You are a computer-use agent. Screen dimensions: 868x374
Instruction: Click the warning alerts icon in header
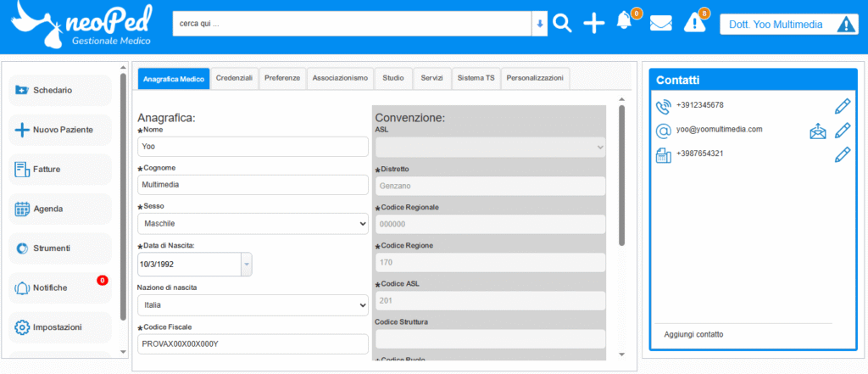pyautogui.click(x=694, y=24)
